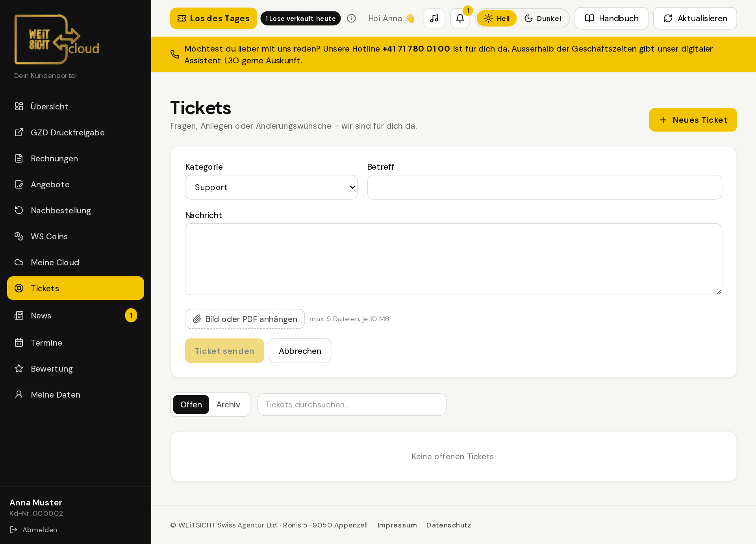Open GZD Druckfreigabe external link

click(76, 132)
